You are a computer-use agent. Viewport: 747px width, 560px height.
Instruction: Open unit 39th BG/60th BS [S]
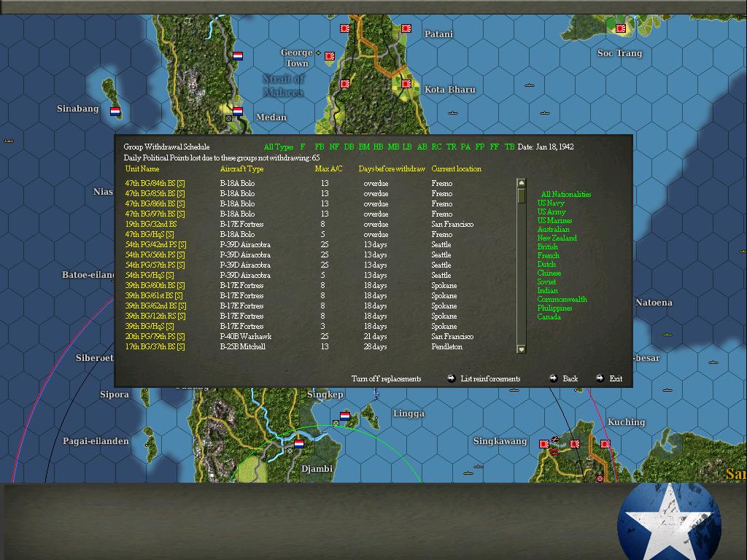click(155, 286)
